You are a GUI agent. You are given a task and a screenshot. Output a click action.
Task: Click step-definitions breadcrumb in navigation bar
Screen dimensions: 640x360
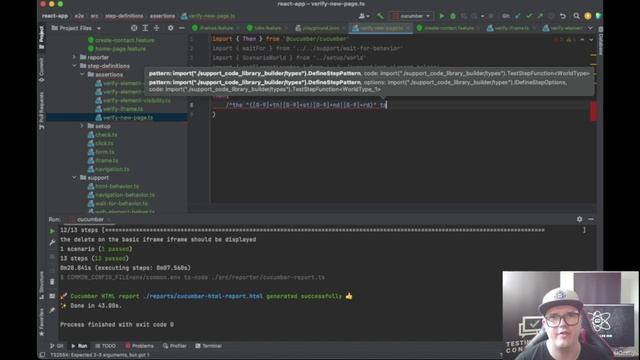[x=124, y=16]
